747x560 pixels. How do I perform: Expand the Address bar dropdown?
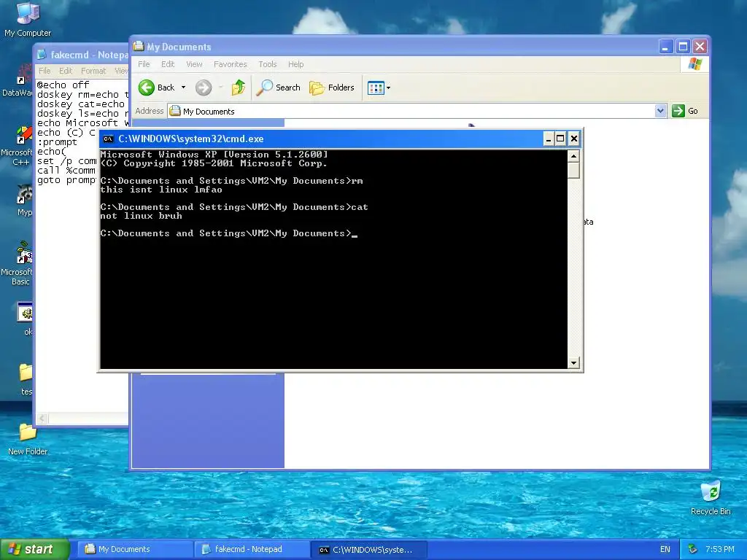point(660,111)
